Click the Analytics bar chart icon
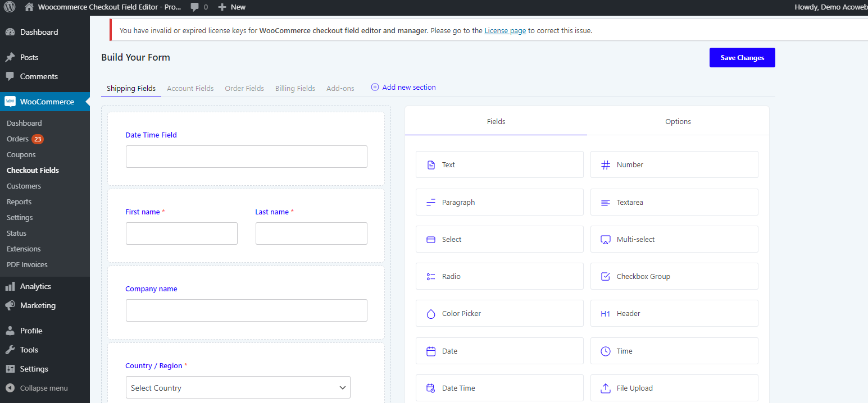This screenshot has height=403, width=868. [x=10, y=286]
